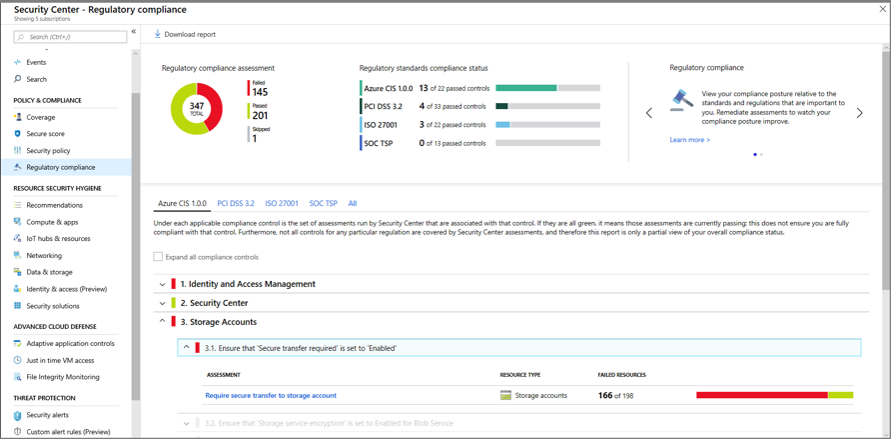Screen dimensions: 891x439
Task: Open Require secure transfer to storage account
Action: click(x=271, y=395)
